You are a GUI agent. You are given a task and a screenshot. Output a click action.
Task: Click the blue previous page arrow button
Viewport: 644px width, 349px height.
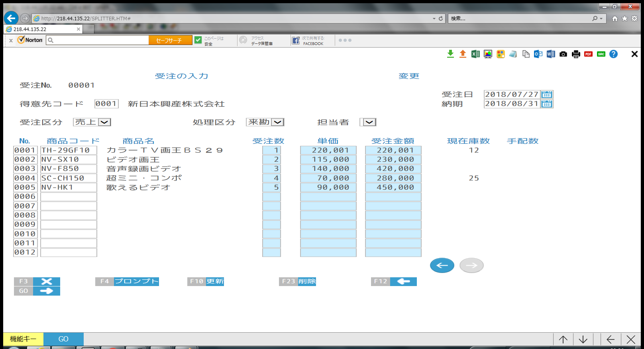(x=442, y=265)
